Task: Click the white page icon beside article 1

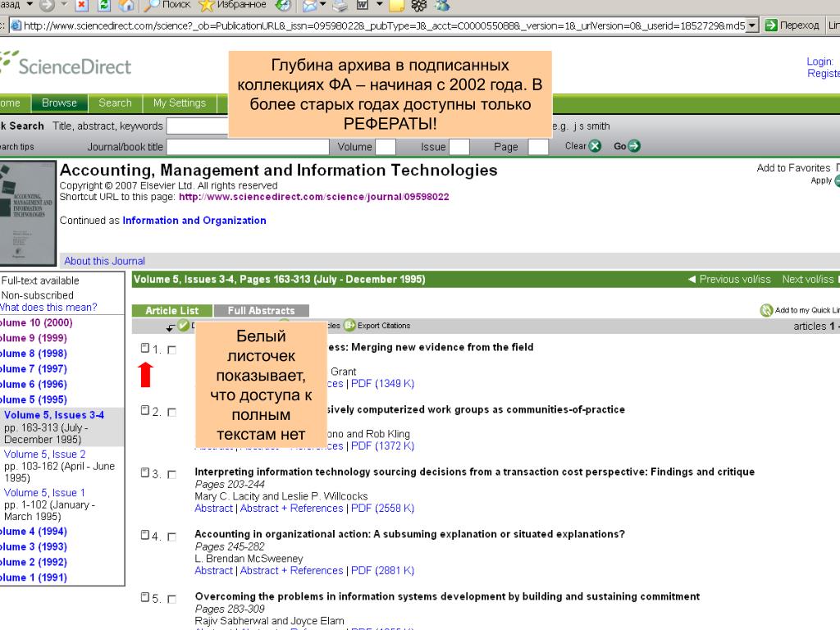Action: click(144, 348)
